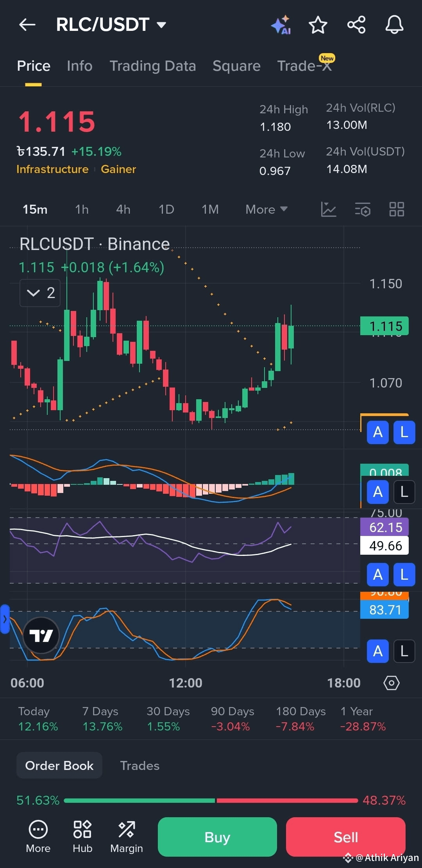Switch to the Price tab
The height and width of the screenshot is (868, 422).
[34, 66]
